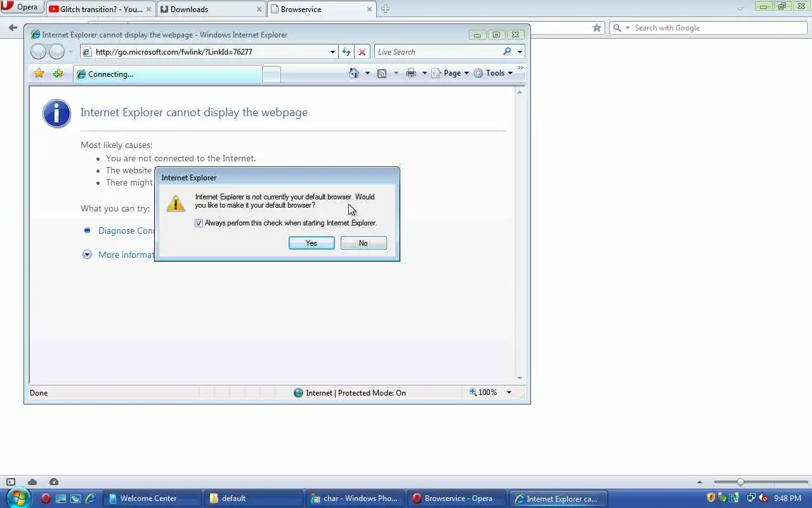Switch to Welcome Center taskbar button
The width and height of the screenshot is (812, 508).
(x=152, y=498)
